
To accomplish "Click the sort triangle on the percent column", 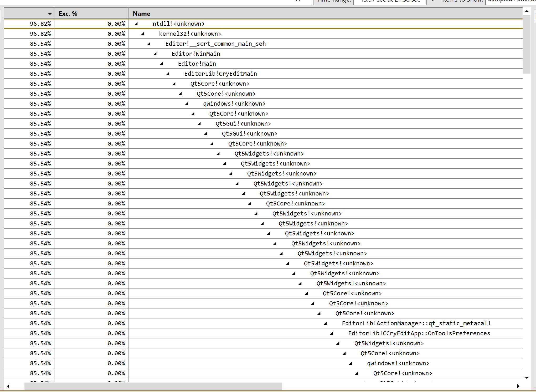I will [49, 13].
